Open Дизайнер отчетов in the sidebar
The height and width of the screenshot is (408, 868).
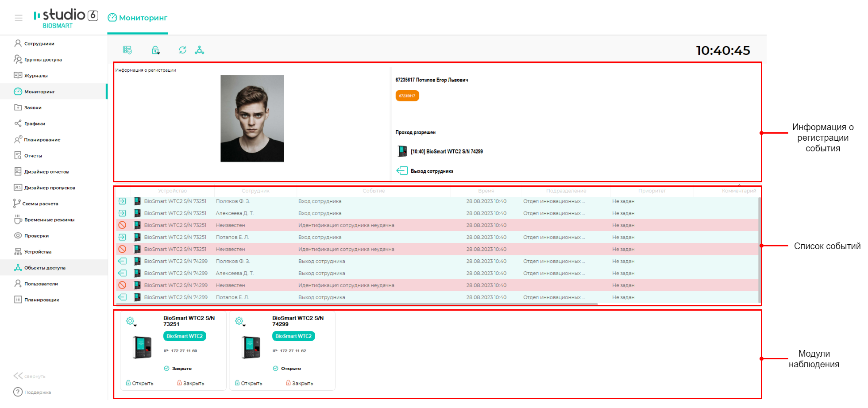coord(54,172)
